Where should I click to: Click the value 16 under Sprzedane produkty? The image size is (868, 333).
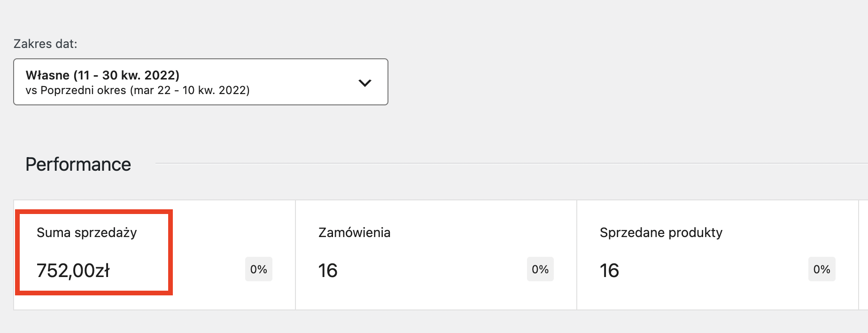pyautogui.click(x=609, y=270)
